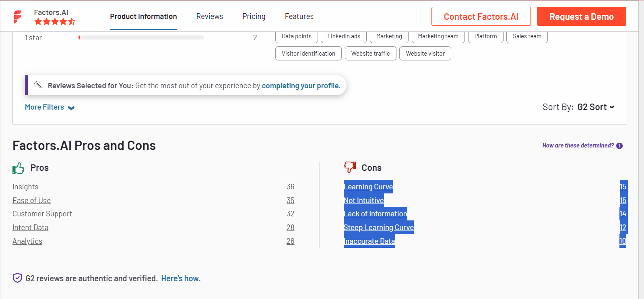Toggle the Marketing tag filter
Screen dimensions: 644x299
(x=389, y=36)
